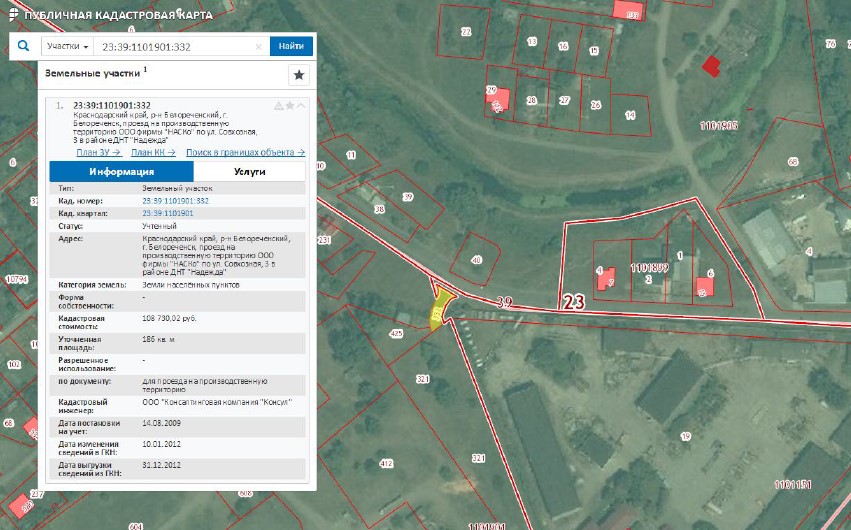Image resolution: width=851 pixels, height=530 pixels.
Task: Open favorites with the star button
Action: pos(299,75)
